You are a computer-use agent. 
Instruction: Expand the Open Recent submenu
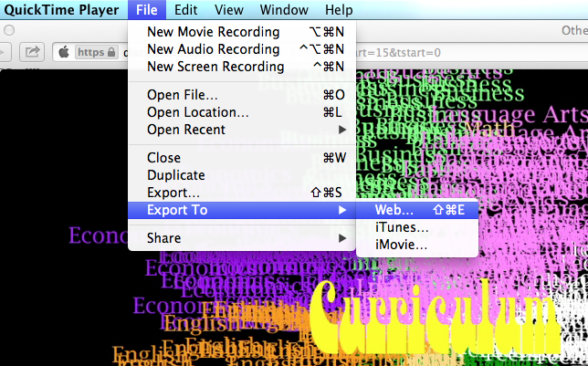point(242,130)
